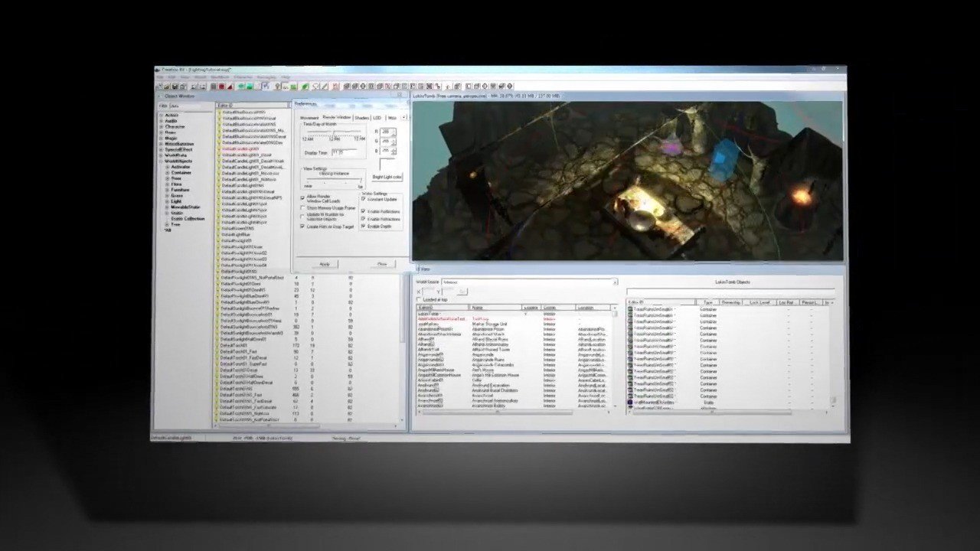
Task: Toggle Allow Render Window Cell Loads checkbox
Action: coord(302,197)
